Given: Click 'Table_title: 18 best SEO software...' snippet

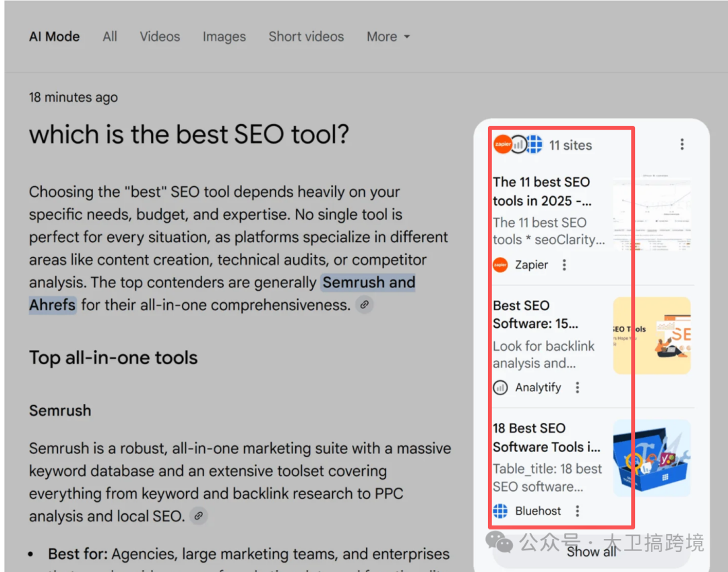Looking at the screenshot, I should pyautogui.click(x=547, y=478).
